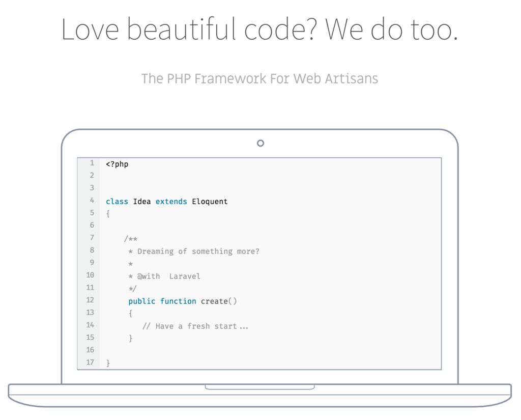This screenshot has width=521, height=420.
Task: Click the 'create()' method name
Action: click(x=219, y=301)
